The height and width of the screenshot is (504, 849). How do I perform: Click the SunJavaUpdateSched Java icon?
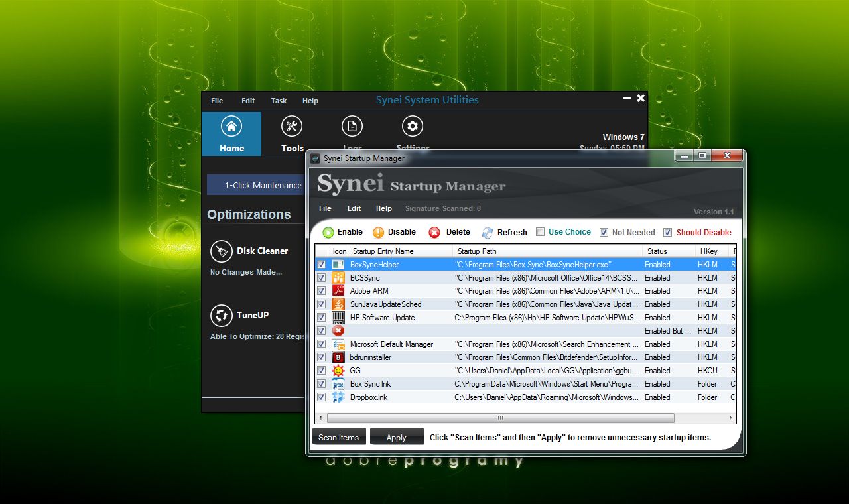(x=338, y=304)
